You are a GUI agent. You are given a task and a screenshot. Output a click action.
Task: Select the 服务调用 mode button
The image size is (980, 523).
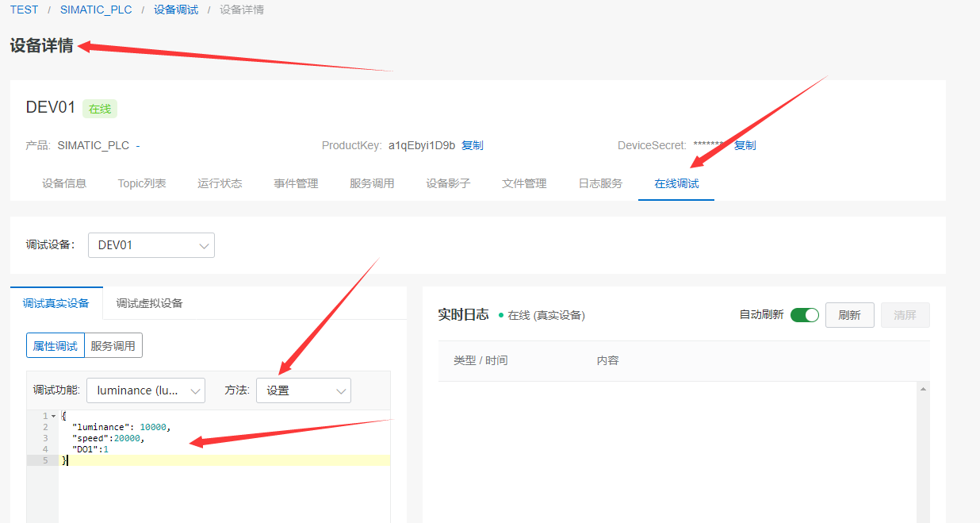click(113, 345)
